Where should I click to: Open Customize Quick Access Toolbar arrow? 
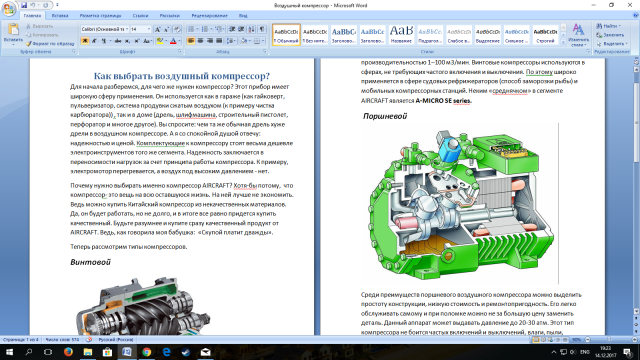coord(57,5)
